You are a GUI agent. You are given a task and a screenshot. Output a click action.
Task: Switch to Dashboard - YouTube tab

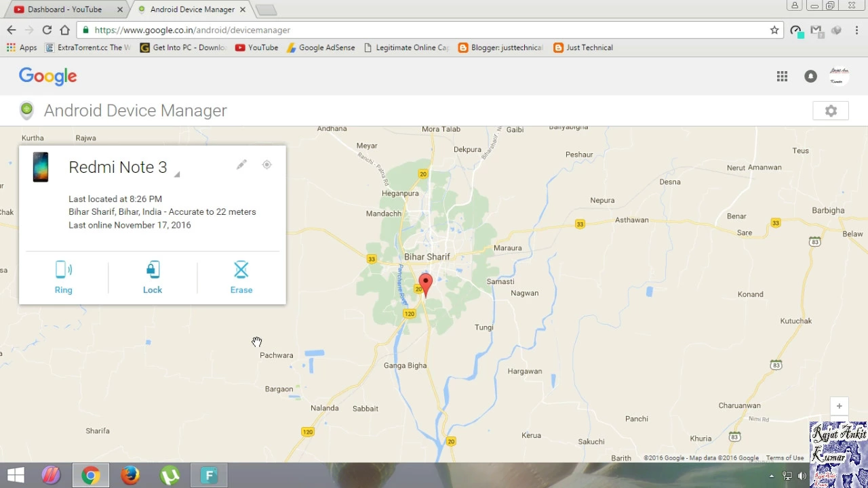(65, 9)
